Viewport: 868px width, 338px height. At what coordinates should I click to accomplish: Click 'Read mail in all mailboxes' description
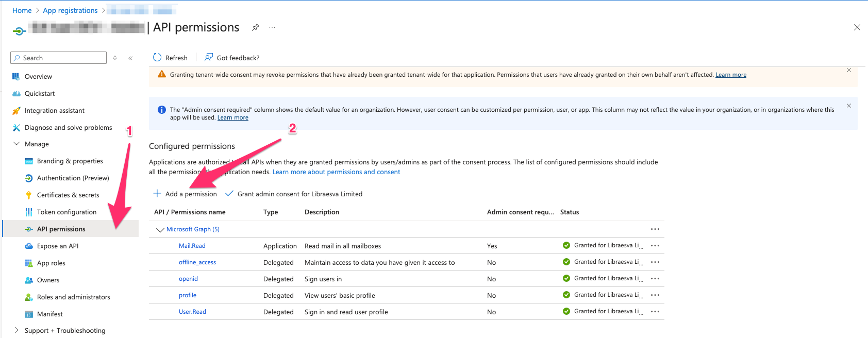[343, 246]
